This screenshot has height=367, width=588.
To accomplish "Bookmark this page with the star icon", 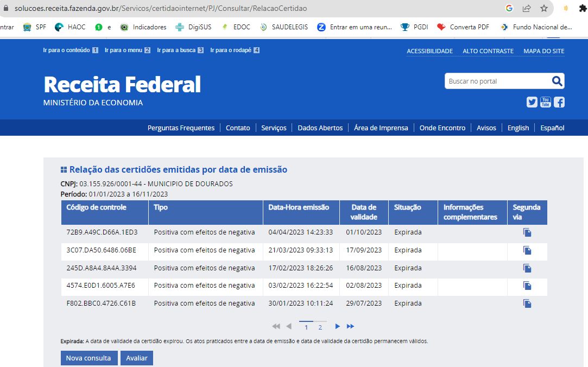I will coord(543,8).
